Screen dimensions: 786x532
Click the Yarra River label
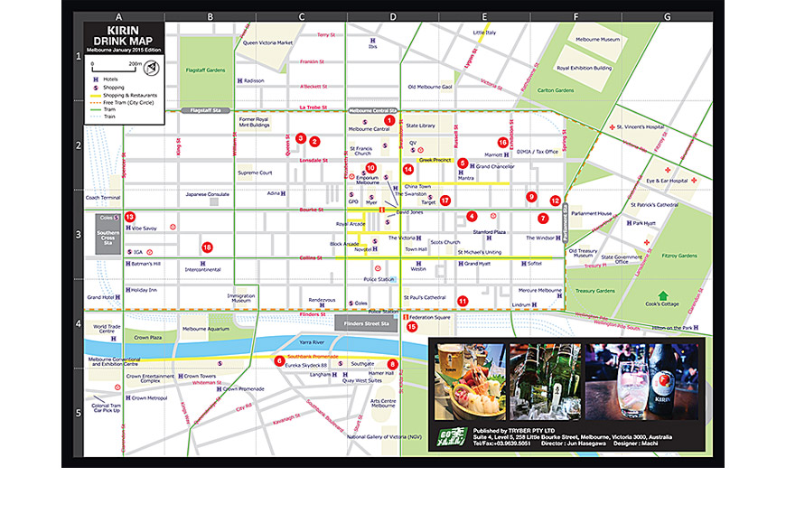[x=312, y=342]
